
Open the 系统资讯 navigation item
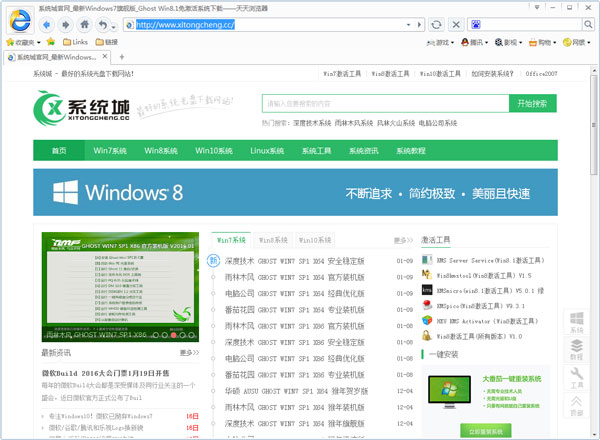pyautogui.click(x=364, y=151)
